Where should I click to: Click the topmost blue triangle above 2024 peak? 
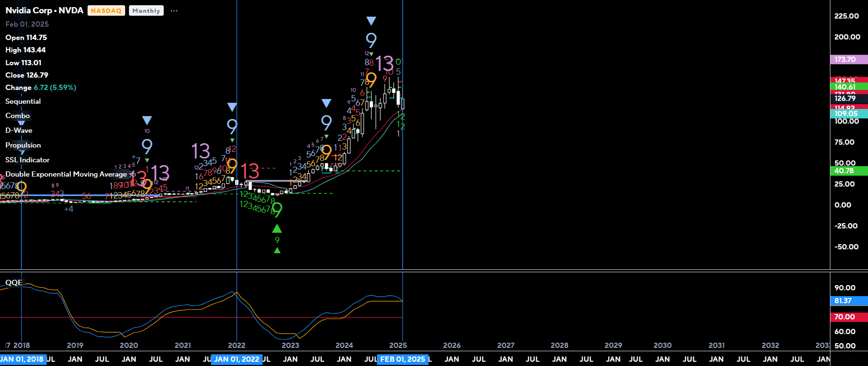pos(371,21)
